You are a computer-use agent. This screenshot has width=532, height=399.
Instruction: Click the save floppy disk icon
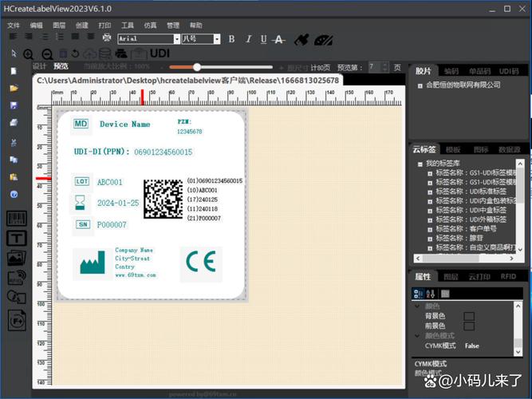pos(14,105)
